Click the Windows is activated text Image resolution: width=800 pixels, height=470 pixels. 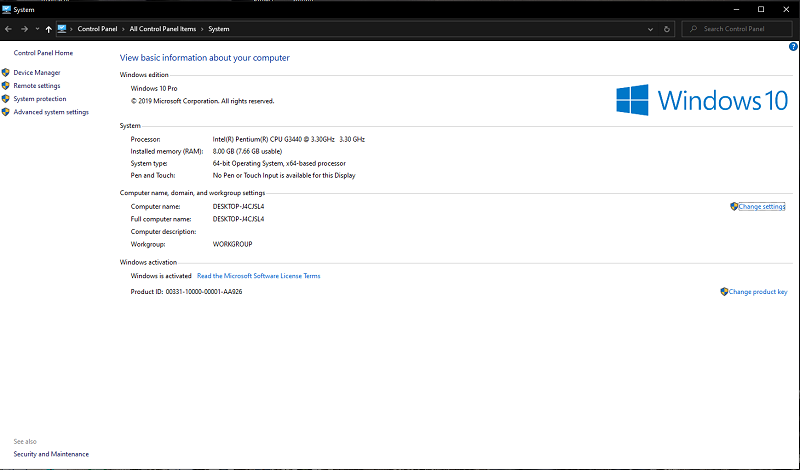click(161, 276)
